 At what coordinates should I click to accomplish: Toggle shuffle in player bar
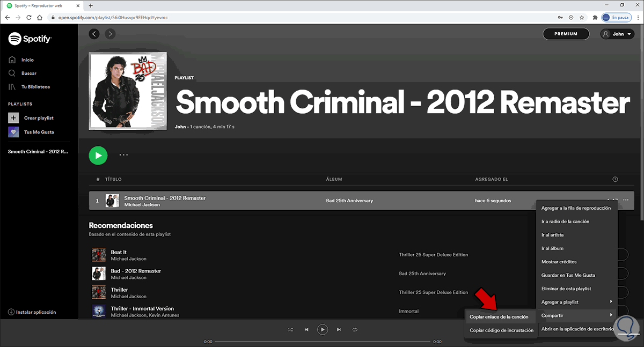290,330
